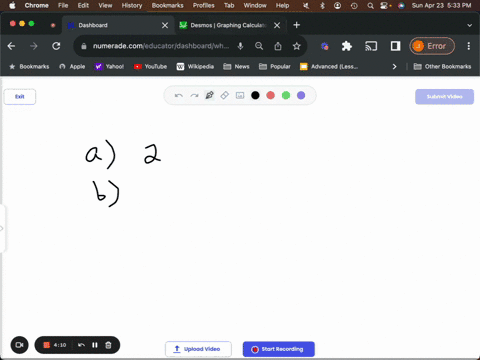This screenshot has width=480, height=360.
Task: Undo the last whiteboard stroke
Action: pyautogui.click(x=179, y=96)
